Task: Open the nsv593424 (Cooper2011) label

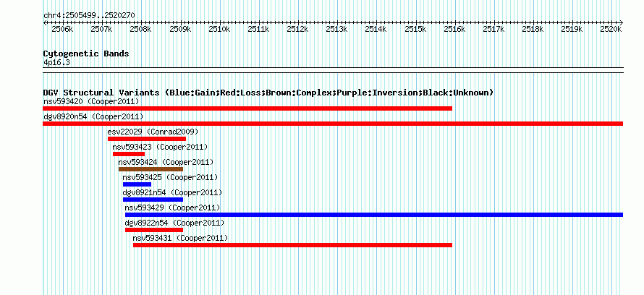Action: (166, 162)
